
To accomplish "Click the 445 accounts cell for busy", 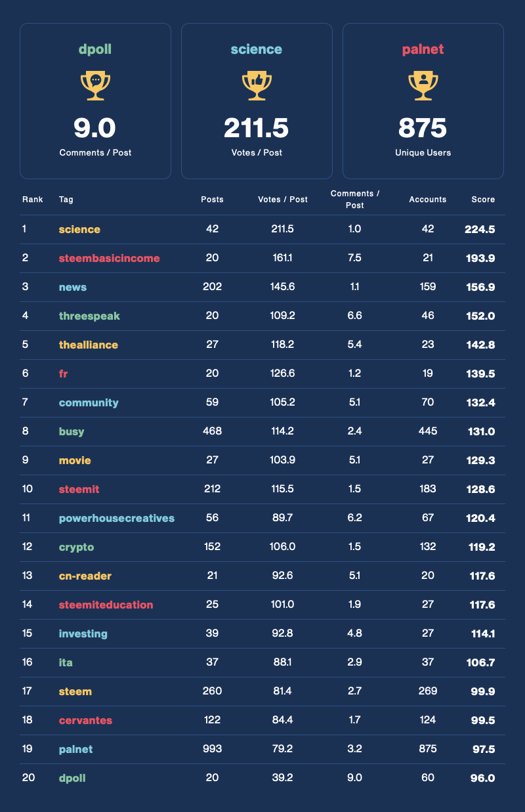I will coord(428,431).
